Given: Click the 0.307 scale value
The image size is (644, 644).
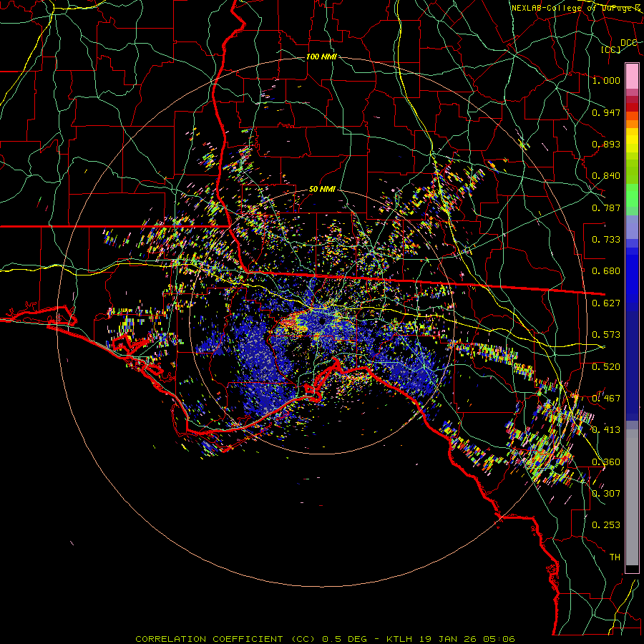Looking at the screenshot, I should [606, 493].
